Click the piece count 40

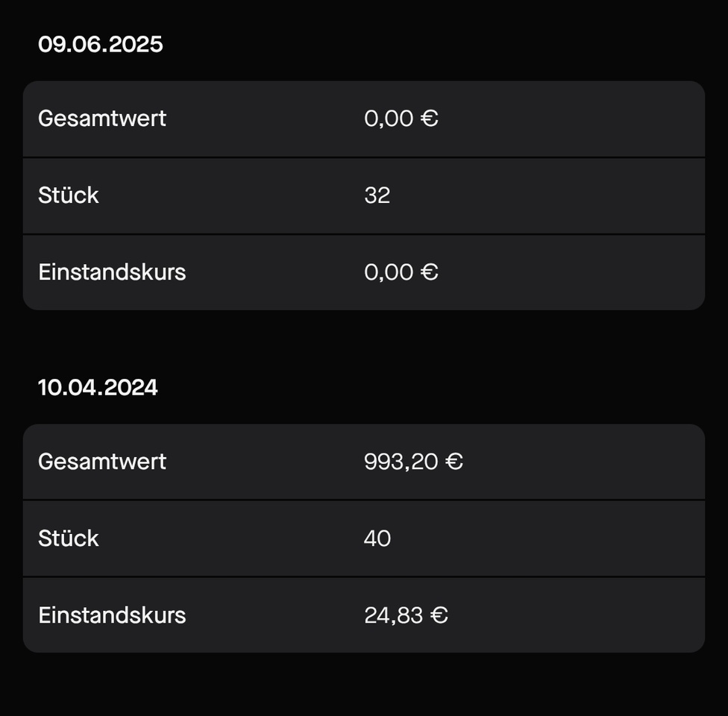point(377,538)
